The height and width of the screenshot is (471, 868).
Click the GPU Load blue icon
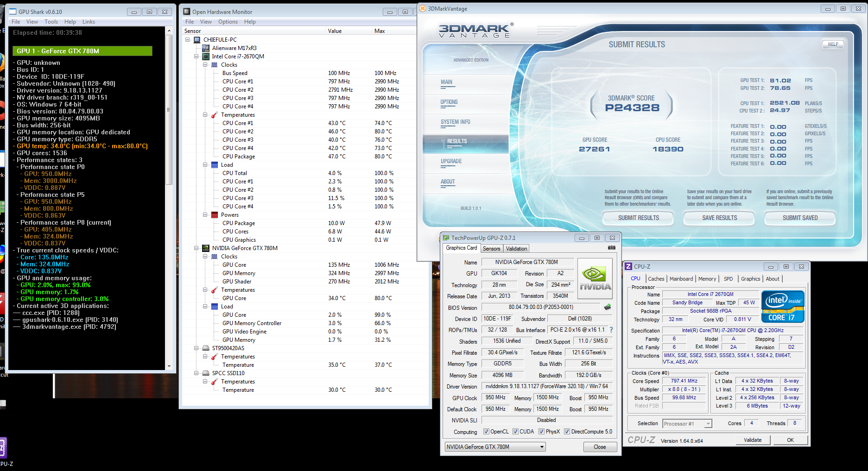coord(215,307)
